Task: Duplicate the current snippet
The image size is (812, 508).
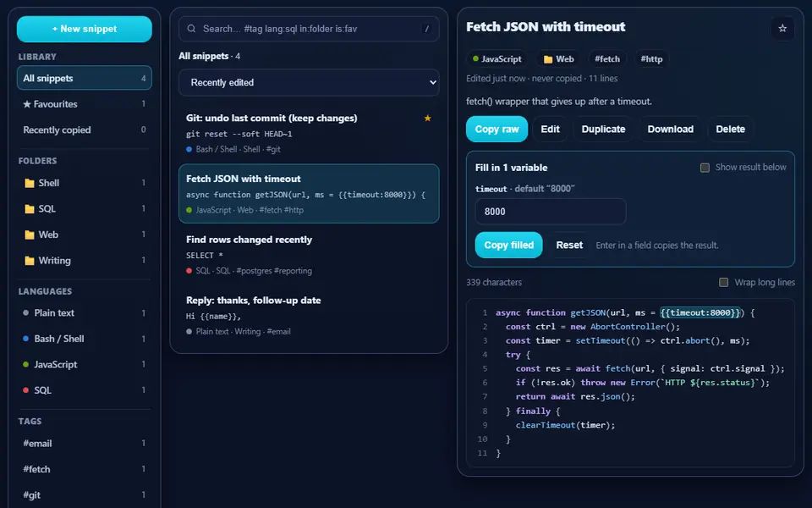Action: point(603,129)
